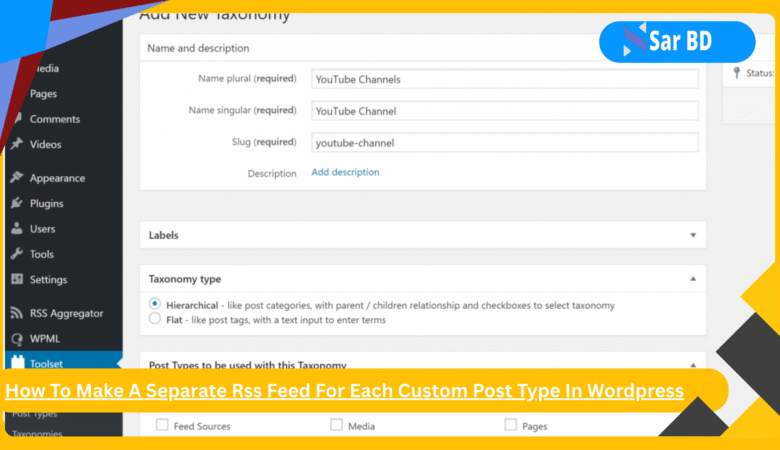This screenshot has height=450, width=780.
Task: Check the Feed Sources post type
Action: (162, 425)
